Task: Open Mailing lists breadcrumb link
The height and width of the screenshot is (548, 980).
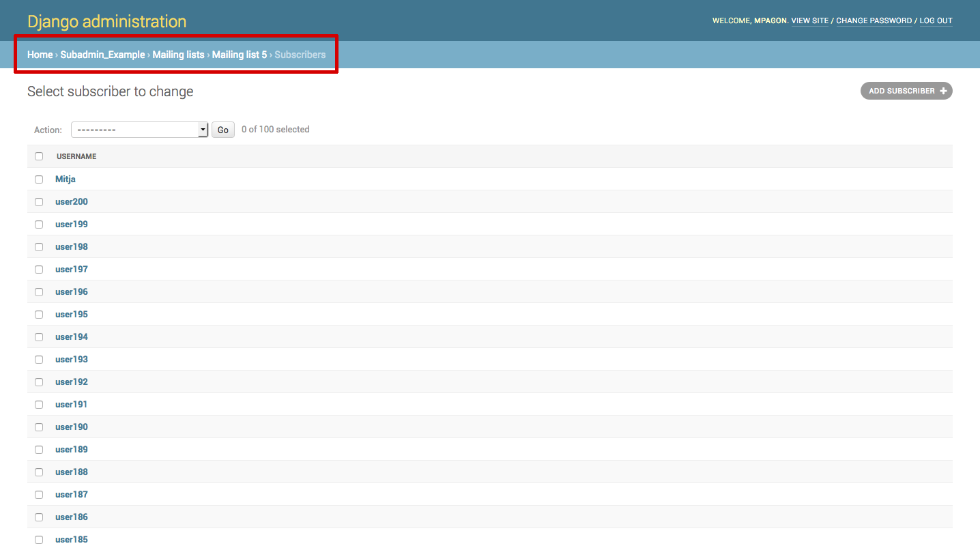Action: coord(178,55)
